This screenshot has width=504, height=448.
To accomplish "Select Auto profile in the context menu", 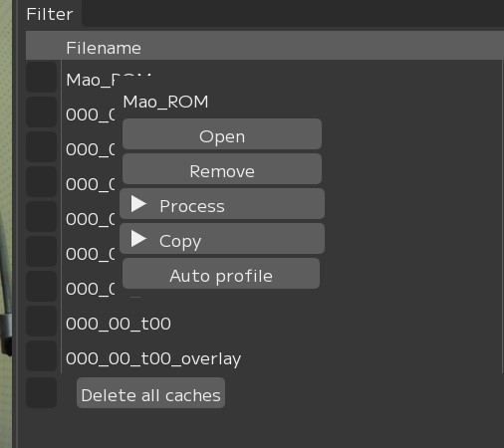I will click(221, 274).
